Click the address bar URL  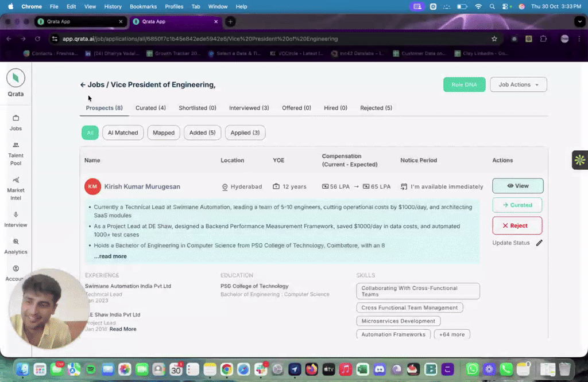(x=200, y=39)
